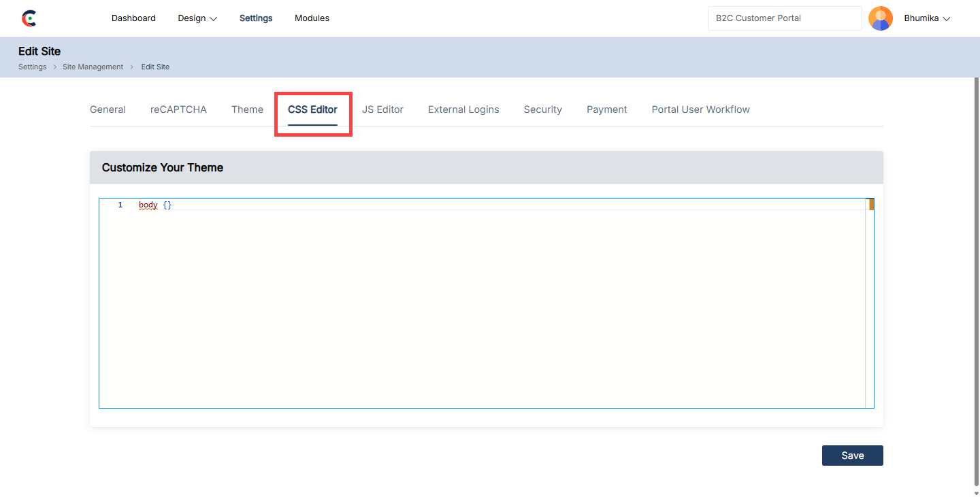
Task: Click the B2C Customer Portal field
Action: [784, 18]
